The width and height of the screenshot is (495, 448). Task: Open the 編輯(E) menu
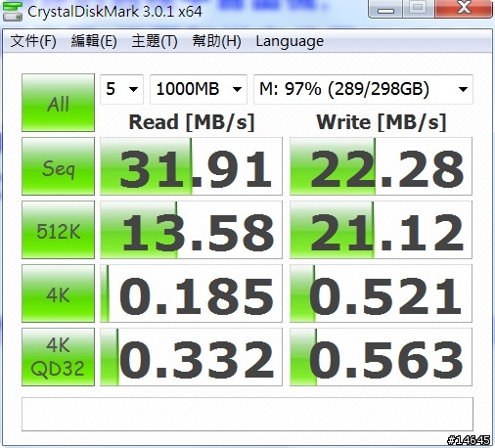tap(94, 41)
